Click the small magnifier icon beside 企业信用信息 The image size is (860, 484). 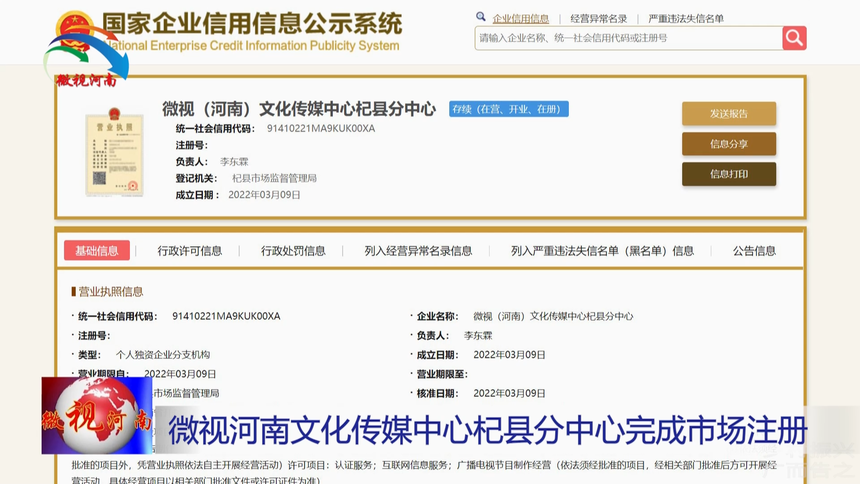tap(481, 17)
